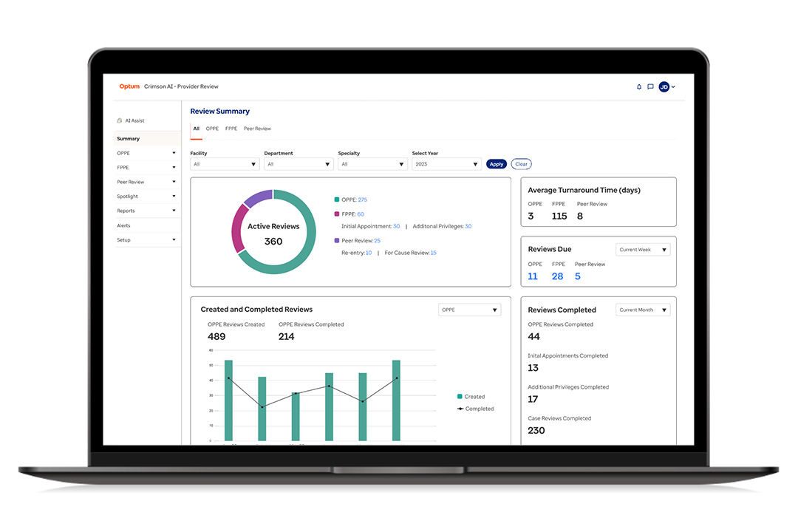The height and width of the screenshot is (532, 798).
Task: Open the Select Year dropdown
Action: [x=446, y=164]
